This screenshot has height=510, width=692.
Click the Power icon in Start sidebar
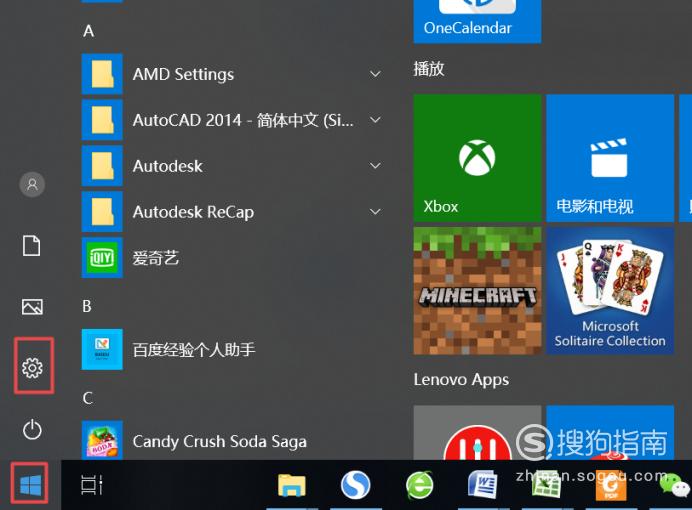[x=32, y=429]
